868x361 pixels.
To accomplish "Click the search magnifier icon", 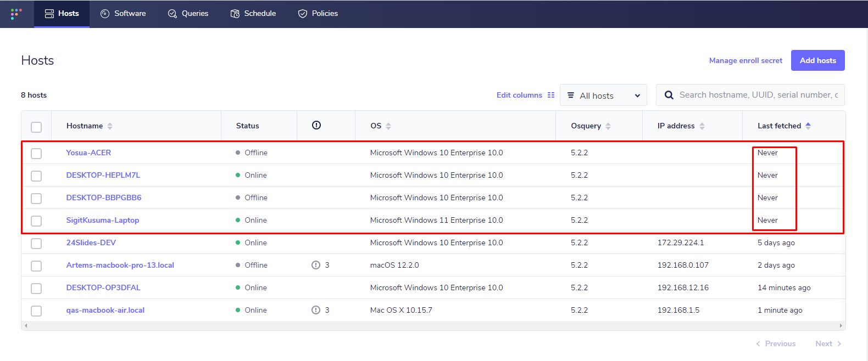I will (x=669, y=95).
